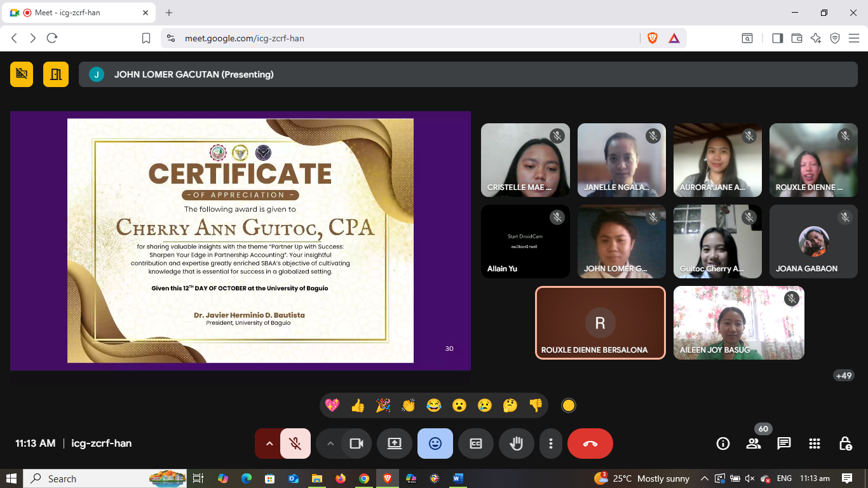
Task: Open the meeting details info icon
Action: pyautogui.click(x=723, y=444)
